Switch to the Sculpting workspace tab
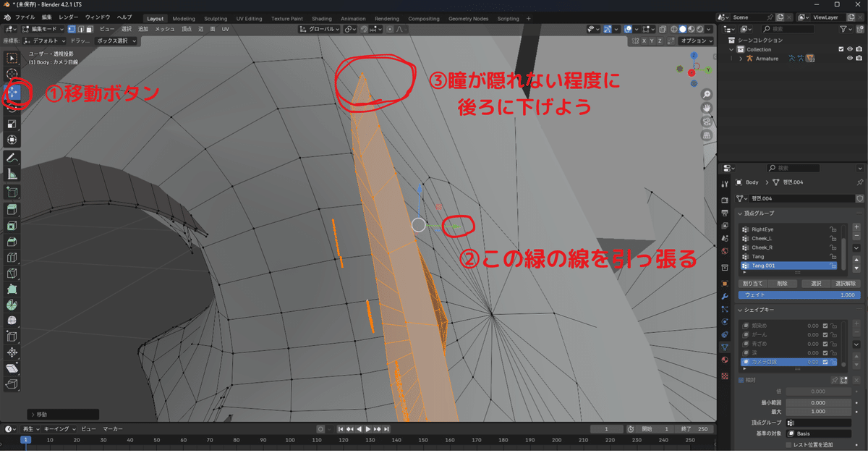The height and width of the screenshot is (453, 868). 216,19
